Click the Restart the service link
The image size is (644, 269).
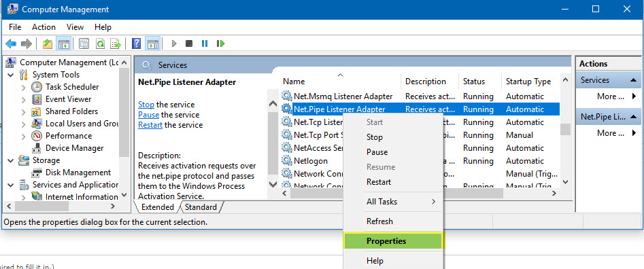pos(150,125)
